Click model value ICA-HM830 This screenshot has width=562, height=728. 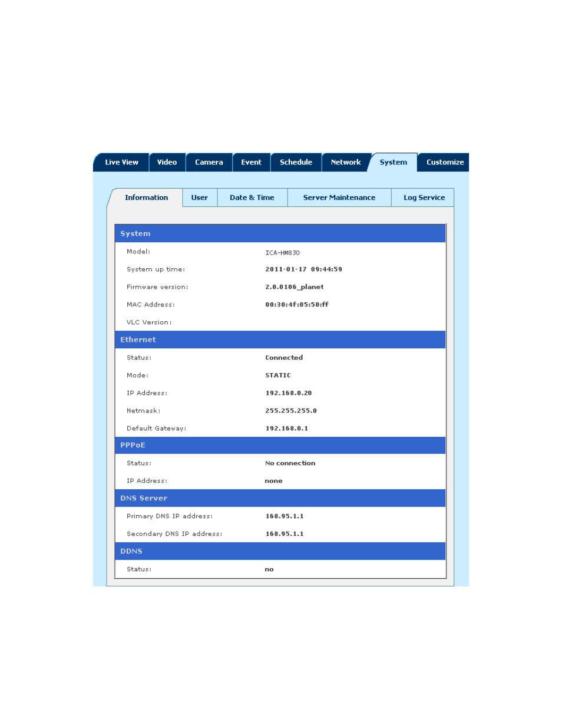pos(282,253)
